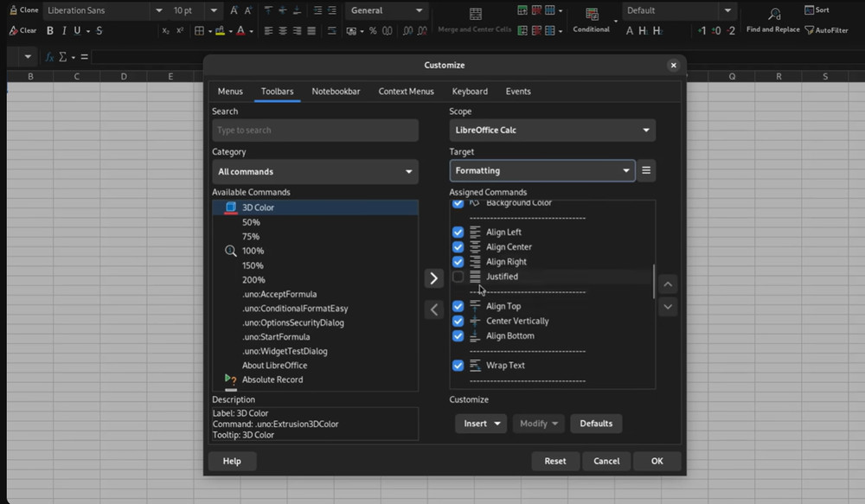Click the 100% zoom command
Screen dimensions: 865x504
tap(253, 251)
